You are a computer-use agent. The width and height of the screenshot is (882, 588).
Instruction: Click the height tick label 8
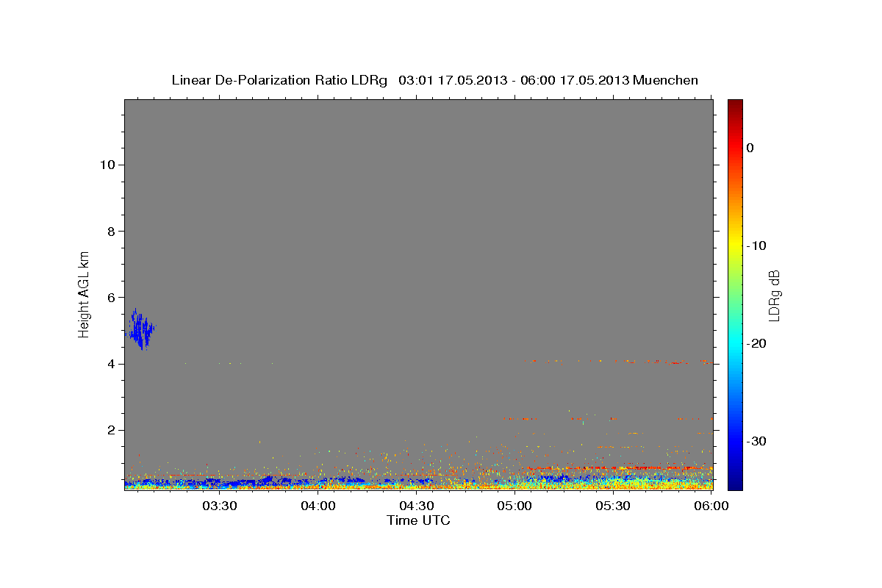click(110, 231)
